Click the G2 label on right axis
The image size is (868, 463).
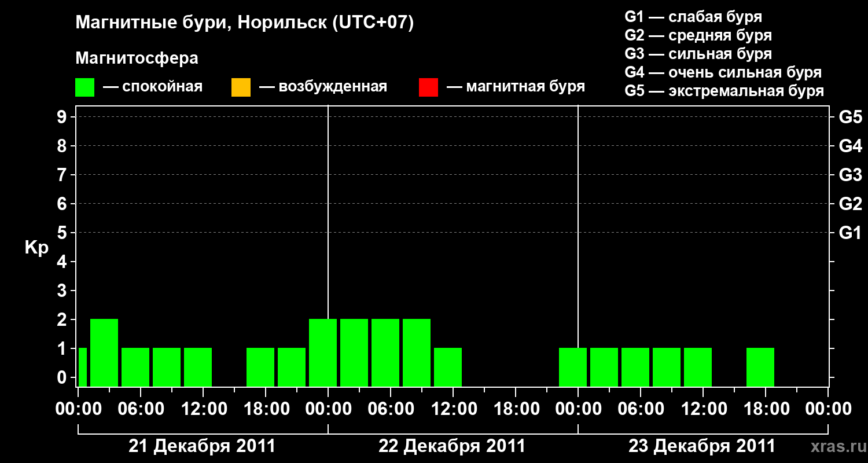click(851, 204)
